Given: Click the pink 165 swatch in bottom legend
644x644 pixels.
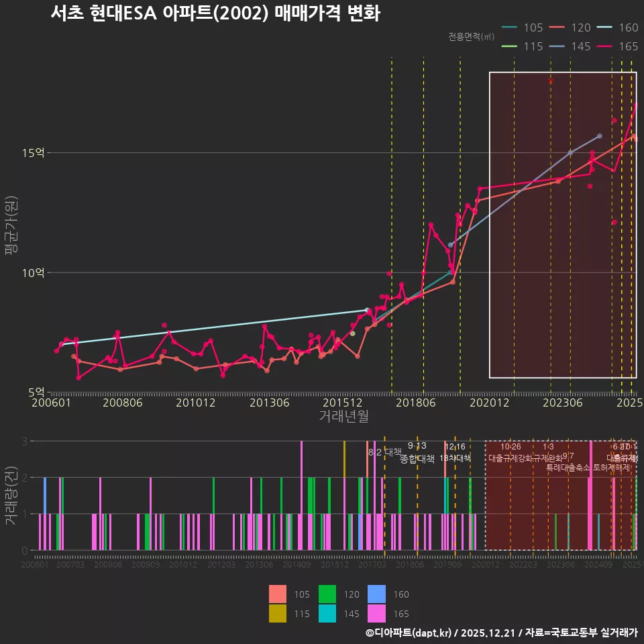Looking at the screenshot, I should (377, 613).
